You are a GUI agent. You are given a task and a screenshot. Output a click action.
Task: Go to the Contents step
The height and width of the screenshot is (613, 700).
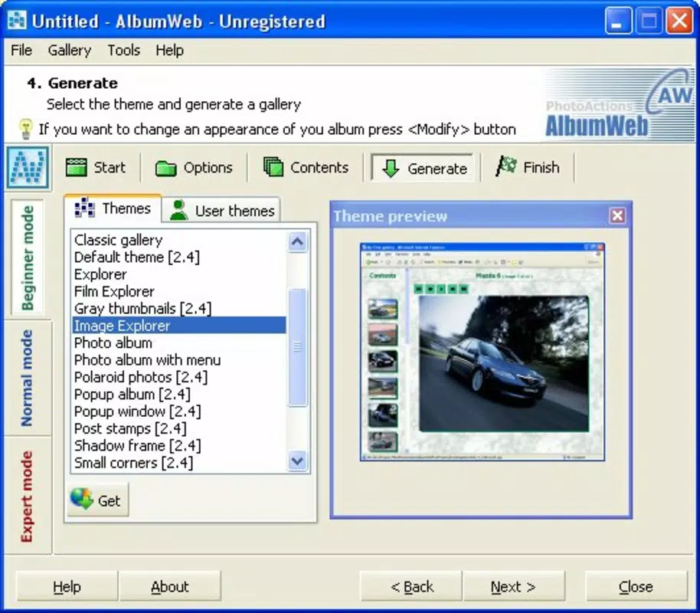(x=306, y=168)
